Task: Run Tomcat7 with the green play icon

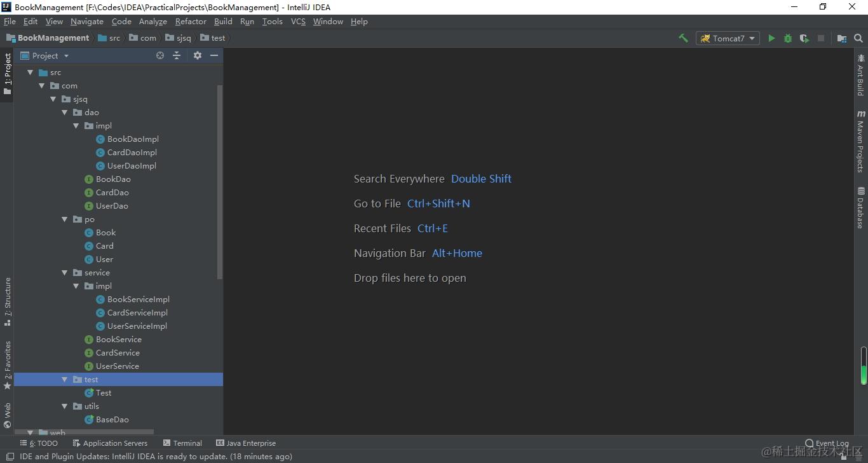Action: [x=771, y=38]
